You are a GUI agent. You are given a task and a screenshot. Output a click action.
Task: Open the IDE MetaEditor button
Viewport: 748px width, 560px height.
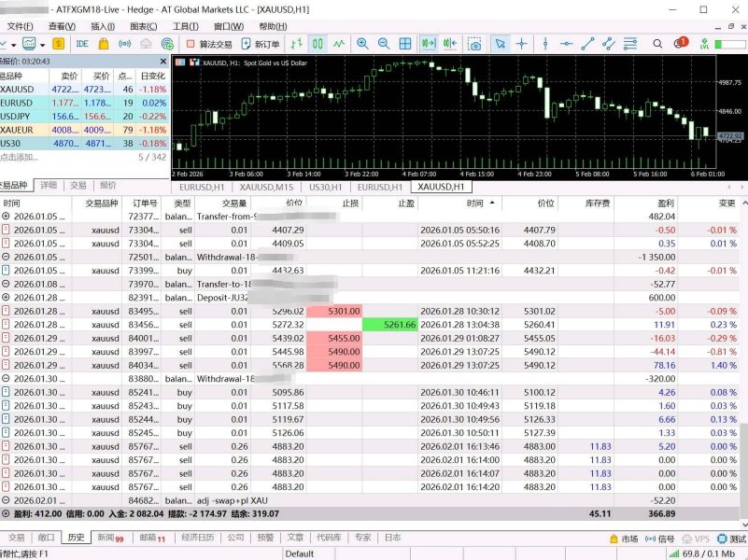[82, 44]
